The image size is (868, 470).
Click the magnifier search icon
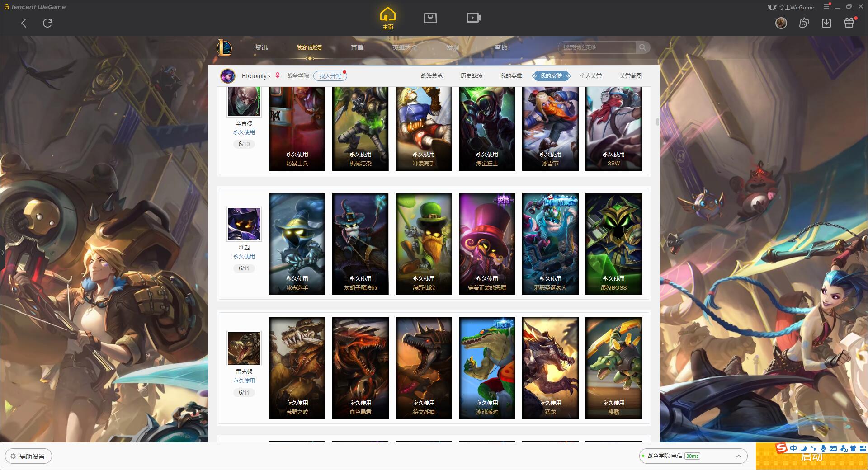coord(642,47)
